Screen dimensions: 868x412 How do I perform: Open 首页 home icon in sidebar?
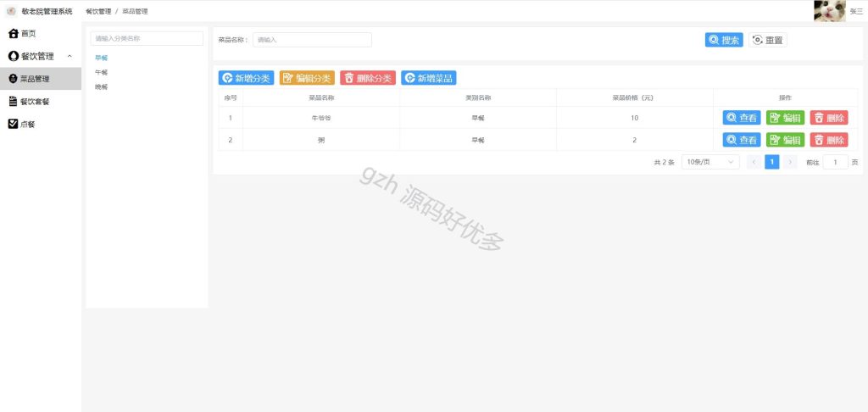[14, 34]
